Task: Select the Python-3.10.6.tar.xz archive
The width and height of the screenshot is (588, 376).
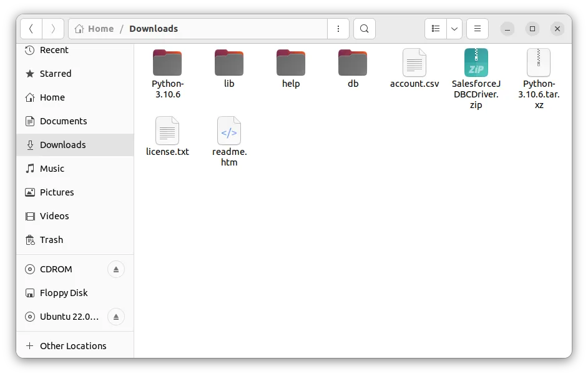Action: point(538,62)
